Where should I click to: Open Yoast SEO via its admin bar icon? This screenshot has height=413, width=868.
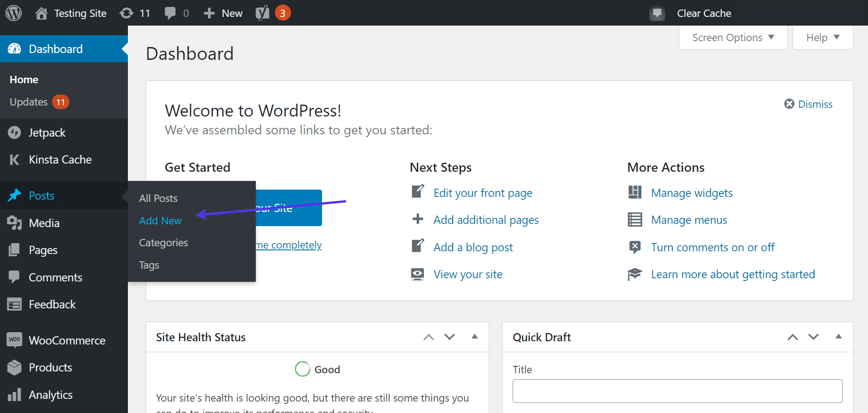point(262,13)
